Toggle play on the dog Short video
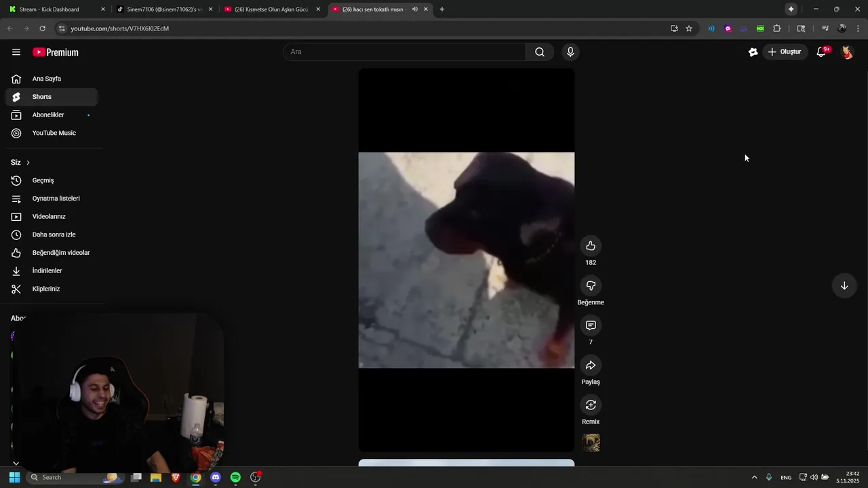The width and height of the screenshot is (868, 488). point(467,260)
